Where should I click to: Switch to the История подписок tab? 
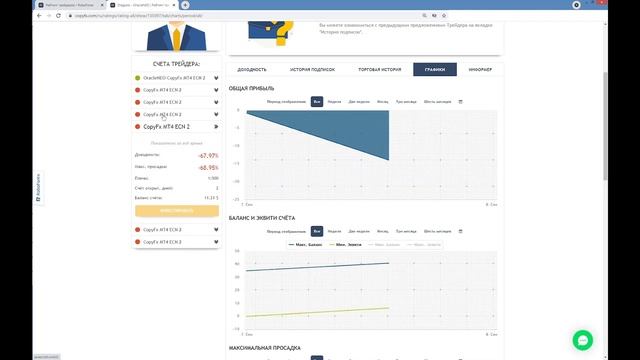tap(312, 70)
